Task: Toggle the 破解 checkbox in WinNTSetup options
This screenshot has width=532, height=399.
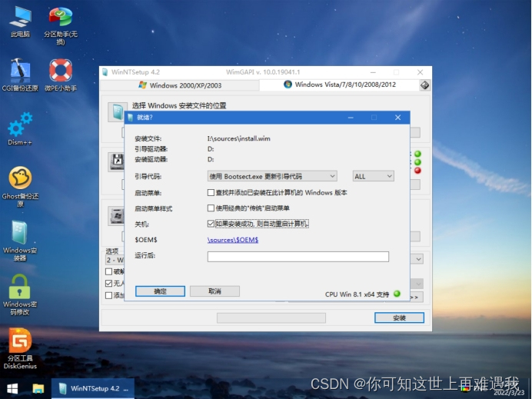Action: [x=109, y=271]
